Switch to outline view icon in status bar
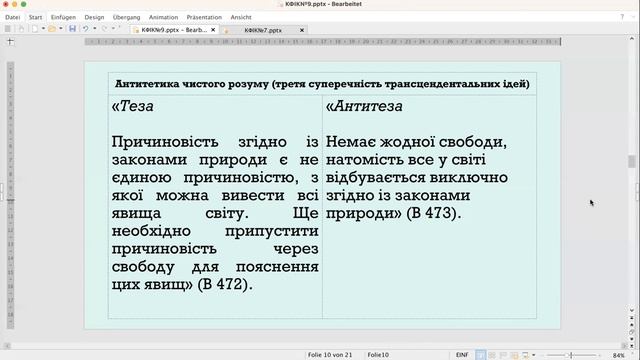Screen dimensions: 640x360 (x=503, y=355)
